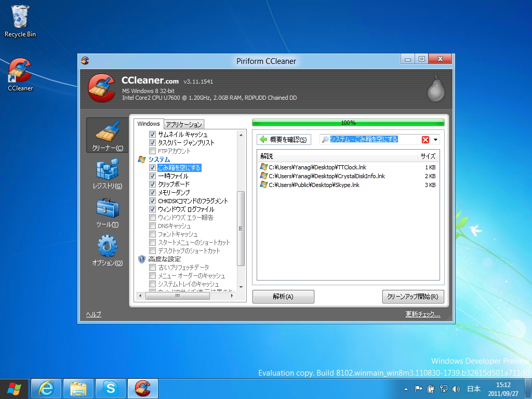Image resolution: width=532 pixels, height=399 pixels.
Task: Click the CCleaner taskbar icon
Action: click(142, 388)
